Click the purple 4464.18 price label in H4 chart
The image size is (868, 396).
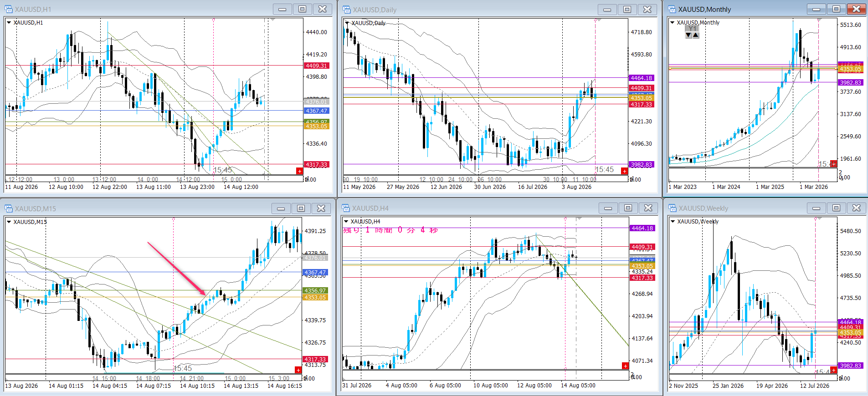tap(642, 228)
